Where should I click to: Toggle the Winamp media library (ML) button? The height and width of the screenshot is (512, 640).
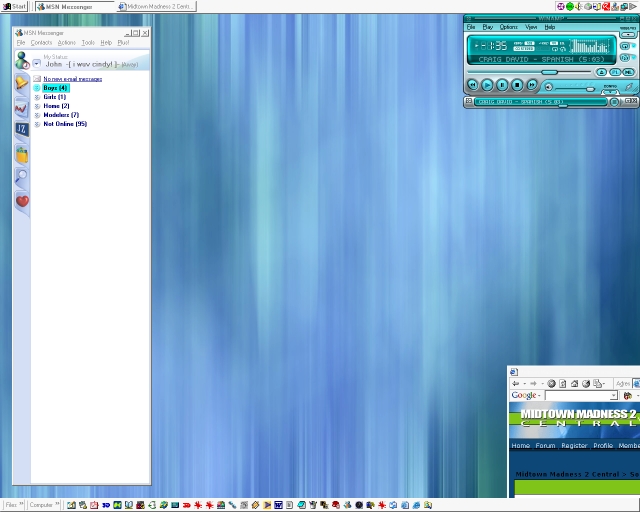click(628, 72)
